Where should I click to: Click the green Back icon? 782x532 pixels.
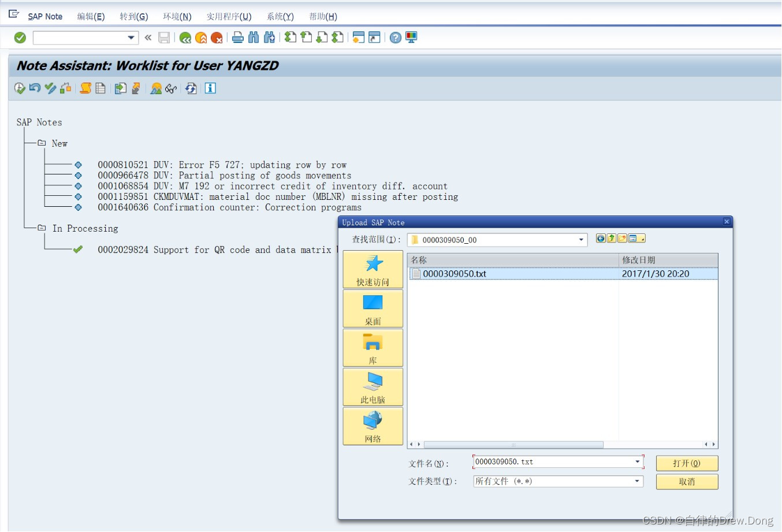[185, 38]
